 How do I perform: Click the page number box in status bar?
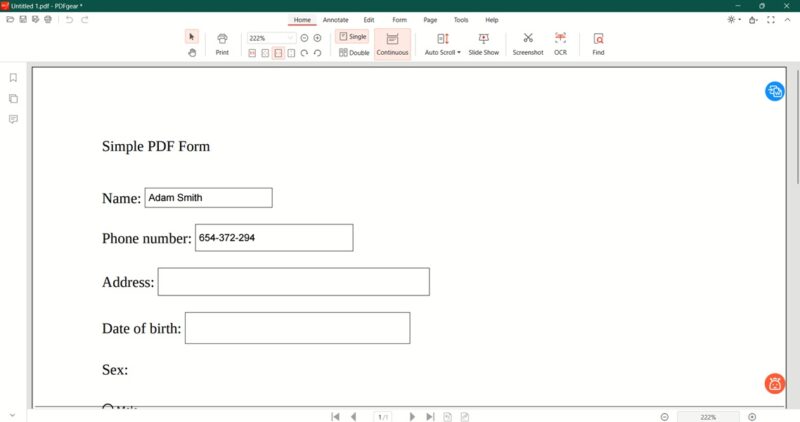[x=383, y=417]
